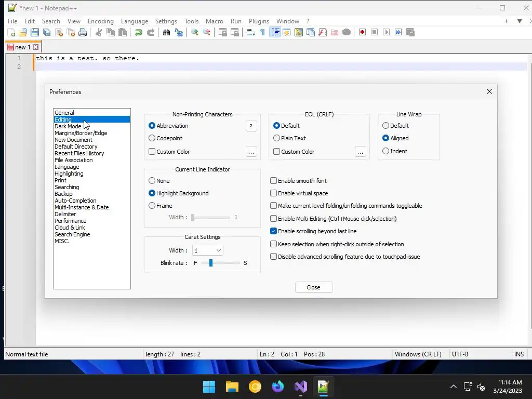The width and height of the screenshot is (532, 399).
Task: Open the Macro menu
Action: [x=214, y=21]
